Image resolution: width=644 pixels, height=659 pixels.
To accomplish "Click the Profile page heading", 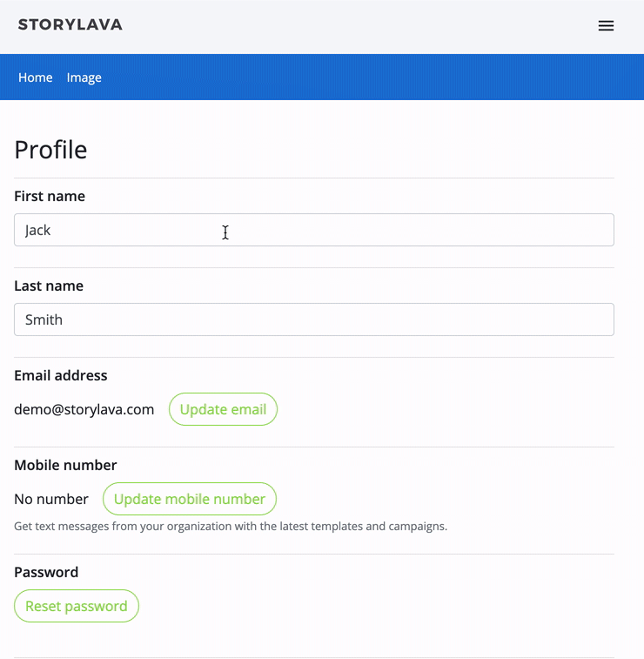I will tap(51, 150).
